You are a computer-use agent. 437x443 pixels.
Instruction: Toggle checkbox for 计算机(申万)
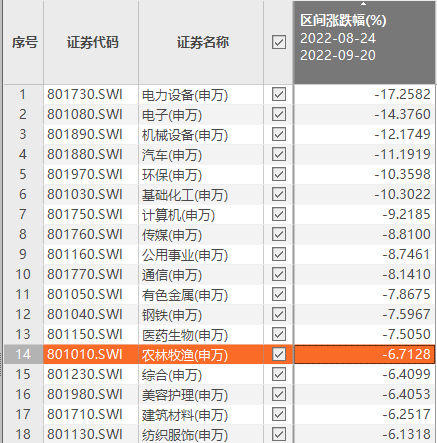(x=279, y=214)
